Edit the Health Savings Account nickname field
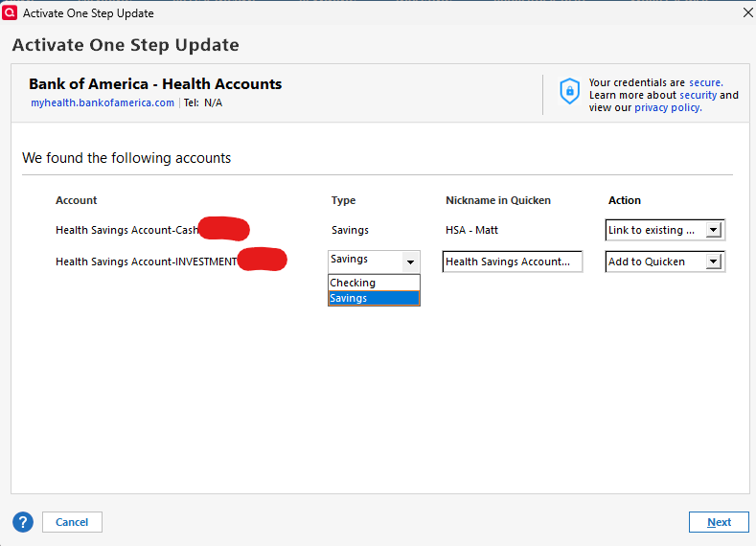The height and width of the screenshot is (546, 756). click(x=512, y=262)
